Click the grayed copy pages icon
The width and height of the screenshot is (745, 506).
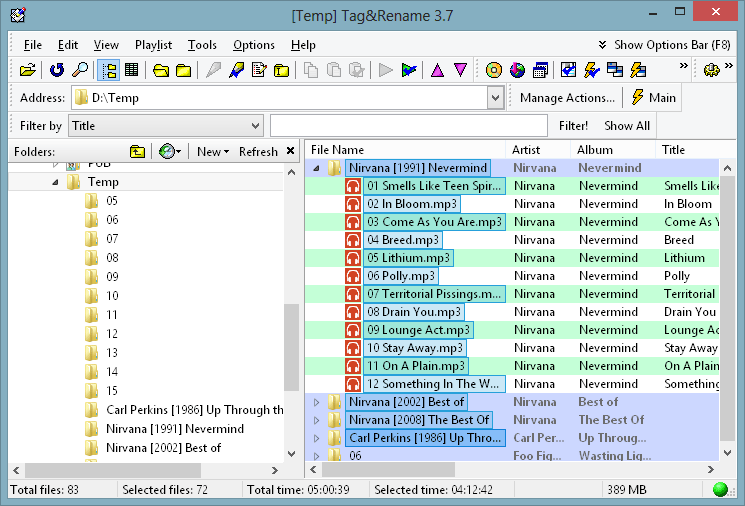pyautogui.click(x=311, y=70)
